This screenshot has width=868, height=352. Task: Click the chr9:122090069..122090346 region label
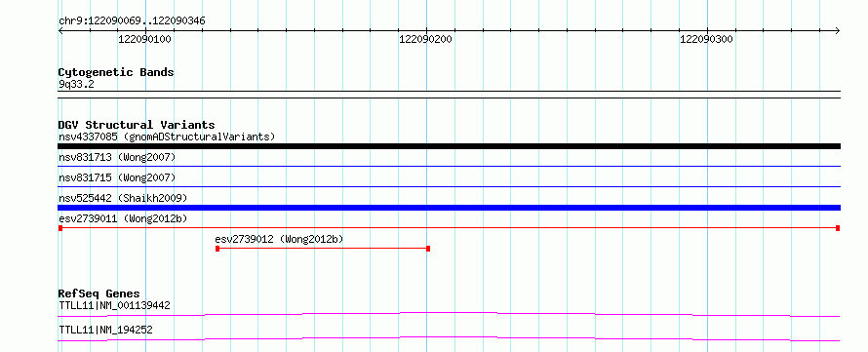pyautogui.click(x=132, y=21)
